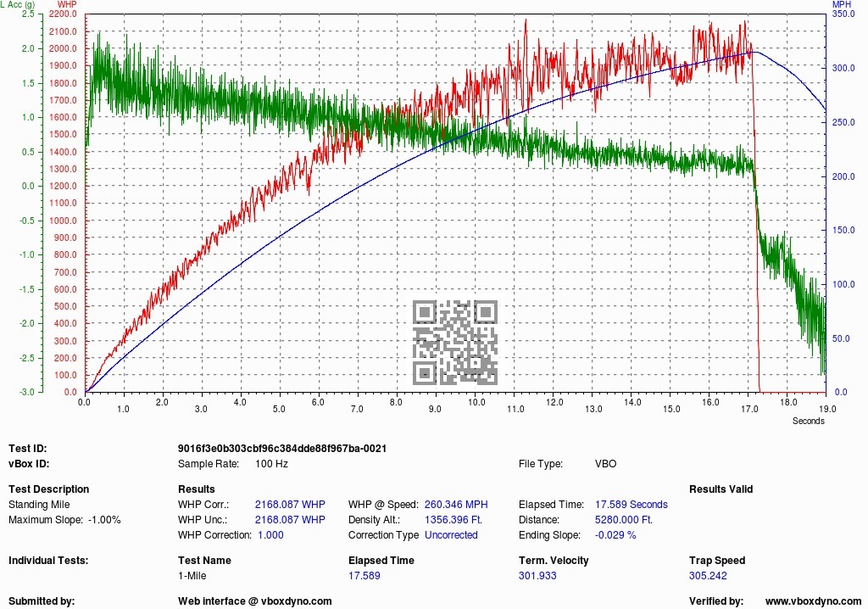Click the Results heading
868x609 pixels.
(196, 489)
